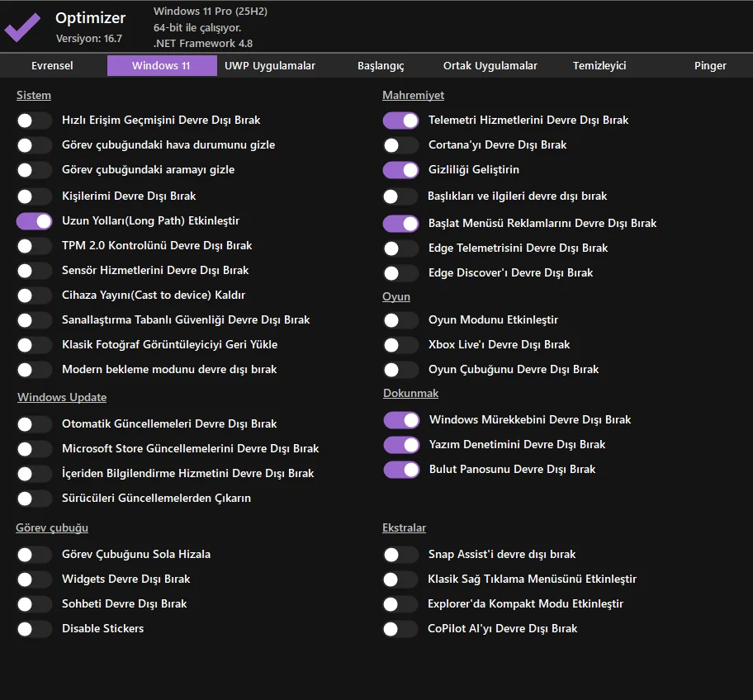
Task: Toggle Sensör Hizmetlerini Devre Dışı Bırak
Action: (x=34, y=270)
